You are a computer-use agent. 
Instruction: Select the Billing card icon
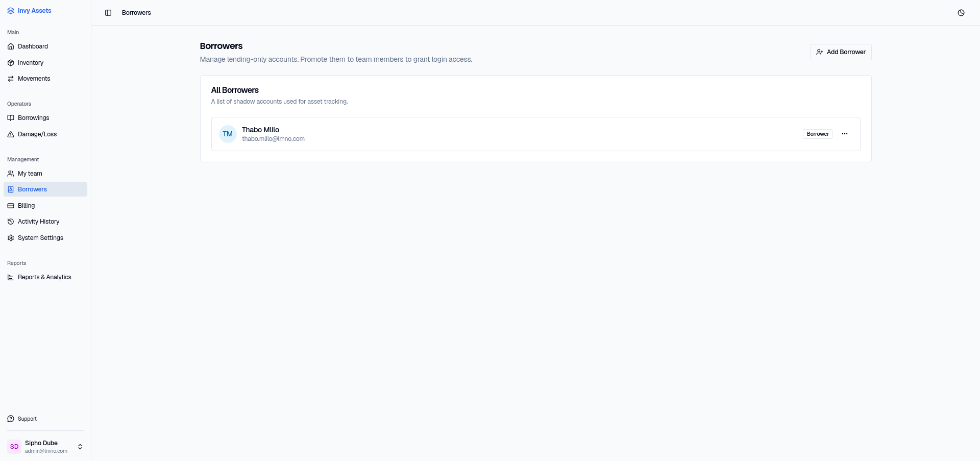click(x=11, y=206)
